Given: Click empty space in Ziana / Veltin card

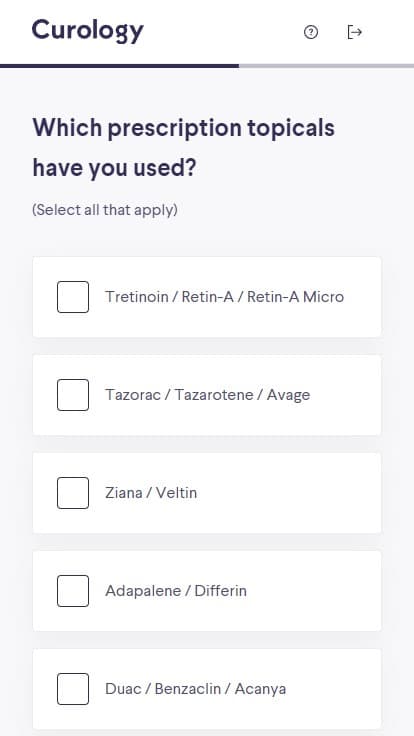Looking at the screenshot, I should 289,493.
